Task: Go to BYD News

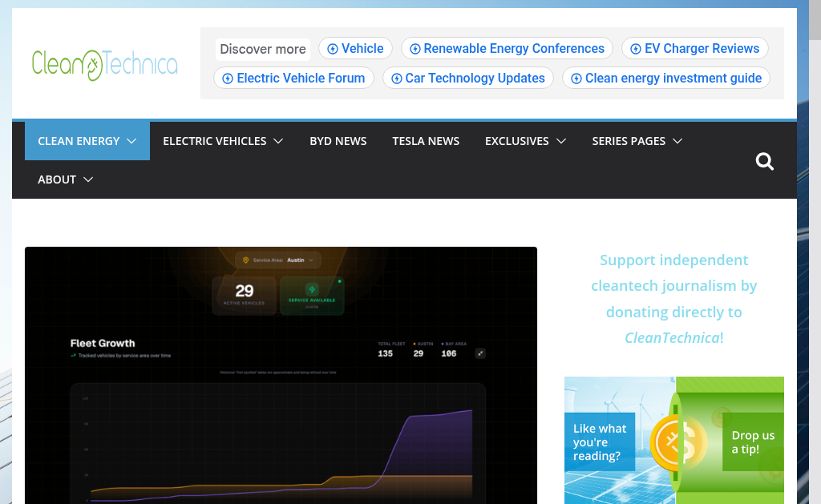Action: [x=338, y=141]
